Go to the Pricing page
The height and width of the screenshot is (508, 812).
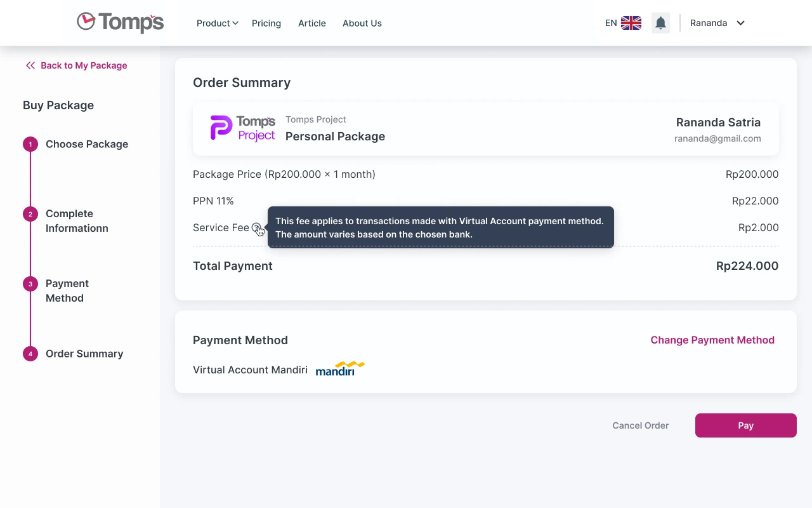point(266,23)
